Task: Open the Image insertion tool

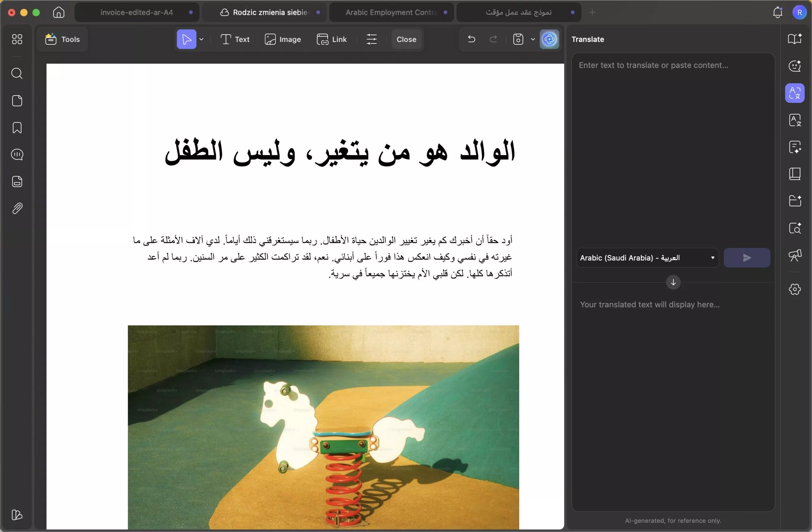Action: pyautogui.click(x=283, y=39)
